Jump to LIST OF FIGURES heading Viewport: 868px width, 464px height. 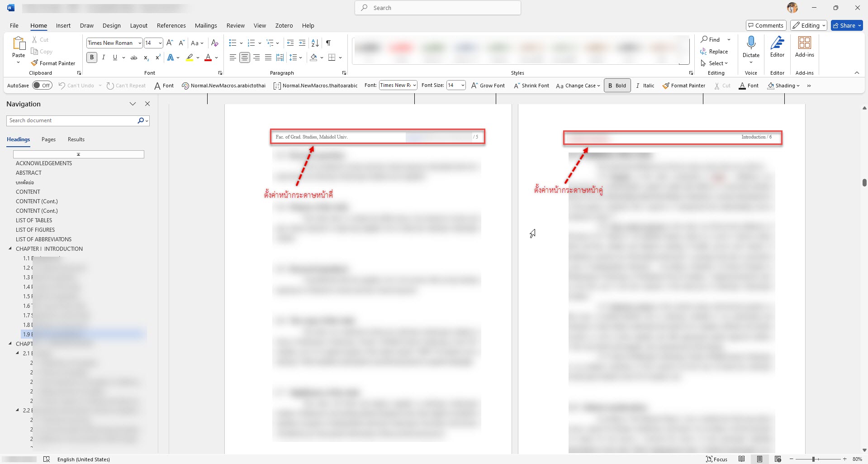pyautogui.click(x=35, y=230)
